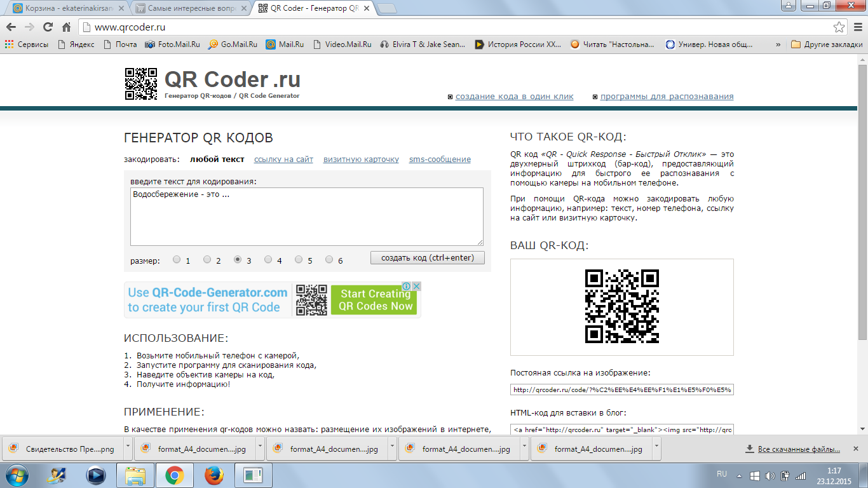Click the Chrome taskbar icon
868x488 pixels.
pyautogui.click(x=175, y=475)
